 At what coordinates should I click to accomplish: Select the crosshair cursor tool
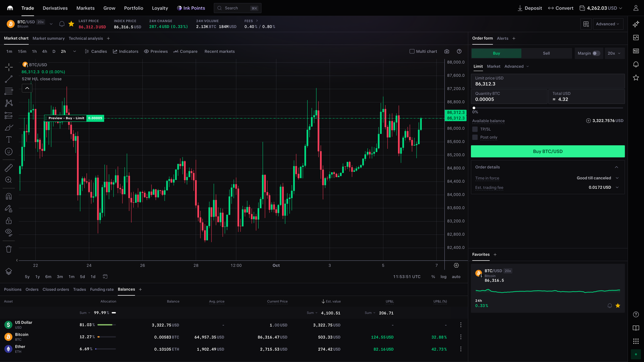(x=8, y=67)
